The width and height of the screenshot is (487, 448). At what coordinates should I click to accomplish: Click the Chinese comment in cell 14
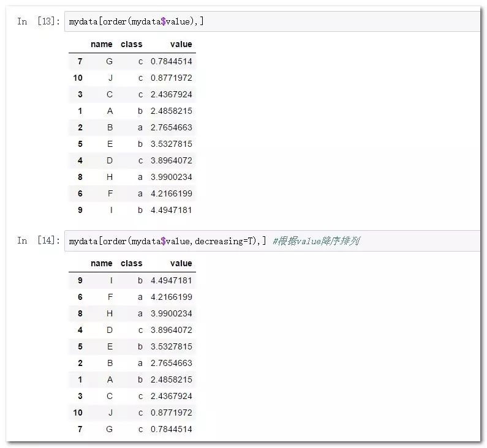tap(316, 241)
